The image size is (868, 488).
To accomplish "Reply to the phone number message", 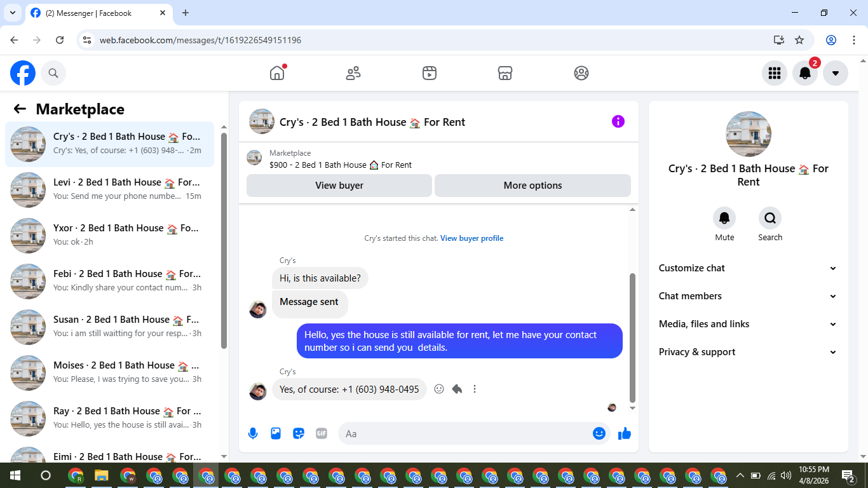I will pyautogui.click(x=457, y=389).
